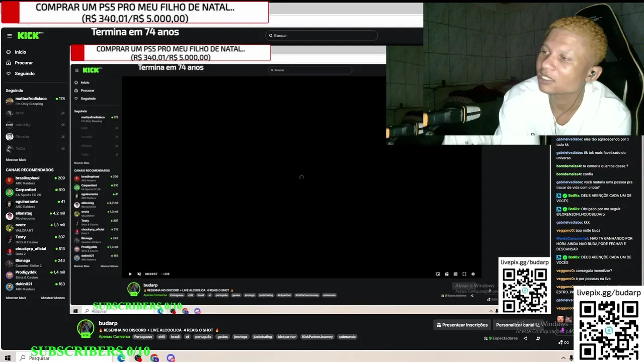Select the gaules tag
The width and height of the screenshot is (644, 362).
(x=222, y=336)
